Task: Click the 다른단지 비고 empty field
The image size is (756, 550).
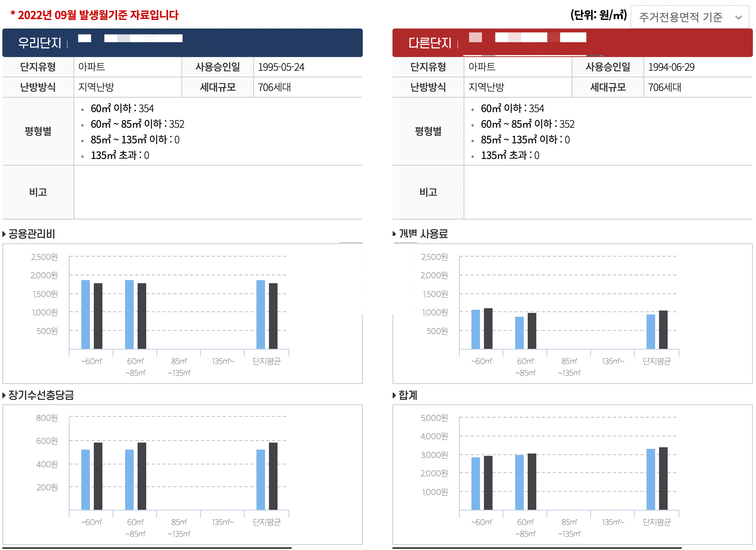Action: pos(608,192)
